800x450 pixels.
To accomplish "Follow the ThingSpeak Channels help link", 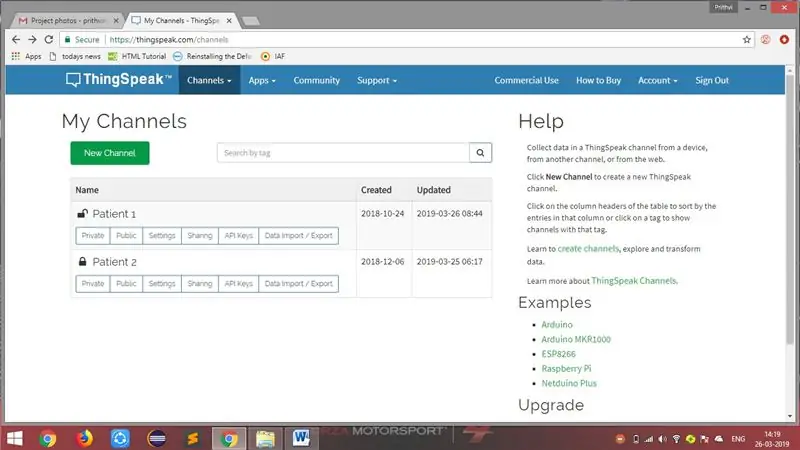I will [x=634, y=281].
